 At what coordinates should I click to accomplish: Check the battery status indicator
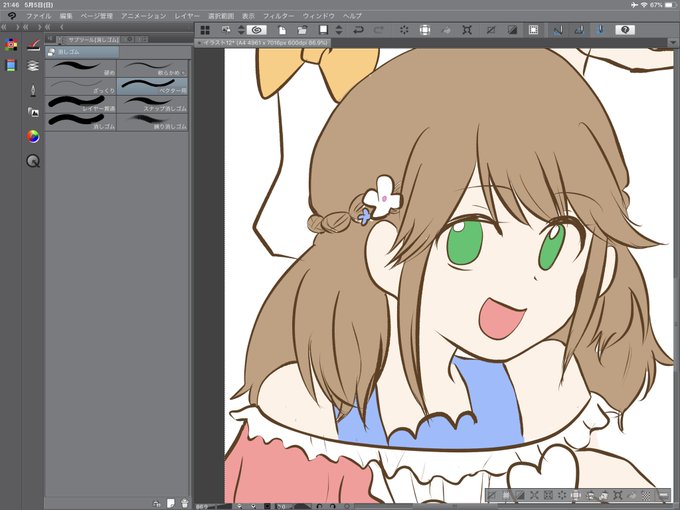tap(670, 5)
